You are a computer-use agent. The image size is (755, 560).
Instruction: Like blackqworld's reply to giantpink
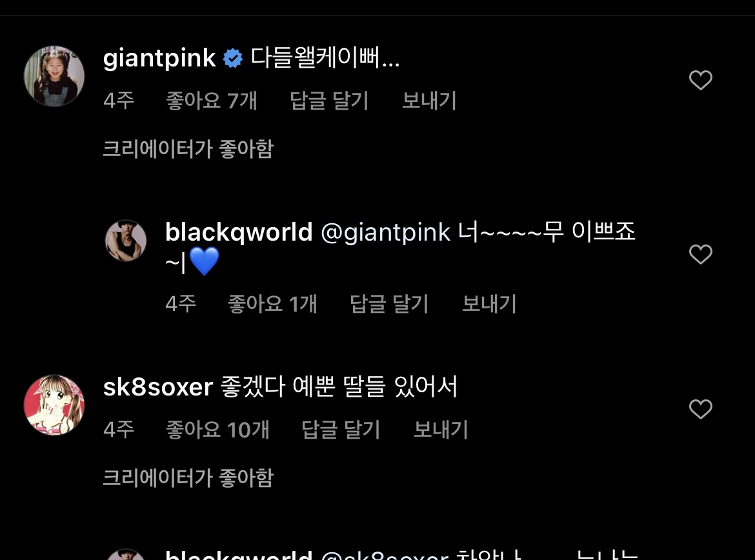(701, 254)
